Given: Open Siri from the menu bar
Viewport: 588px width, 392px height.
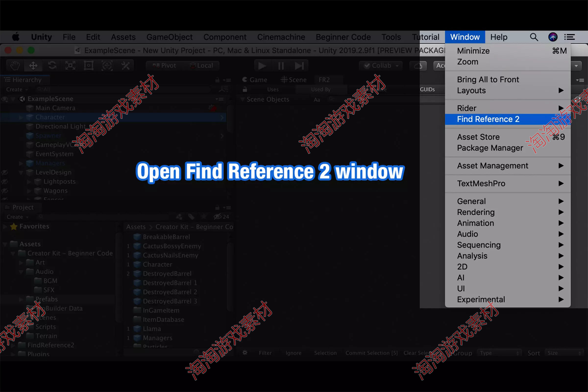Looking at the screenshot, I should 553,37.
